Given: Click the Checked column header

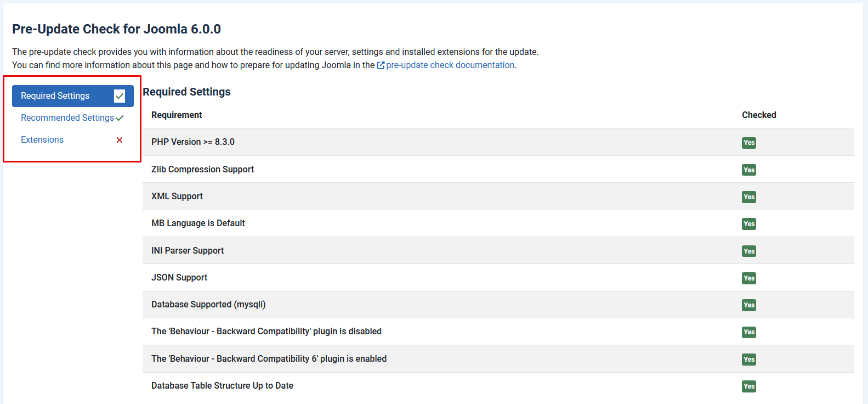Looking at the screenshot, I should click(x=759, y=115).
